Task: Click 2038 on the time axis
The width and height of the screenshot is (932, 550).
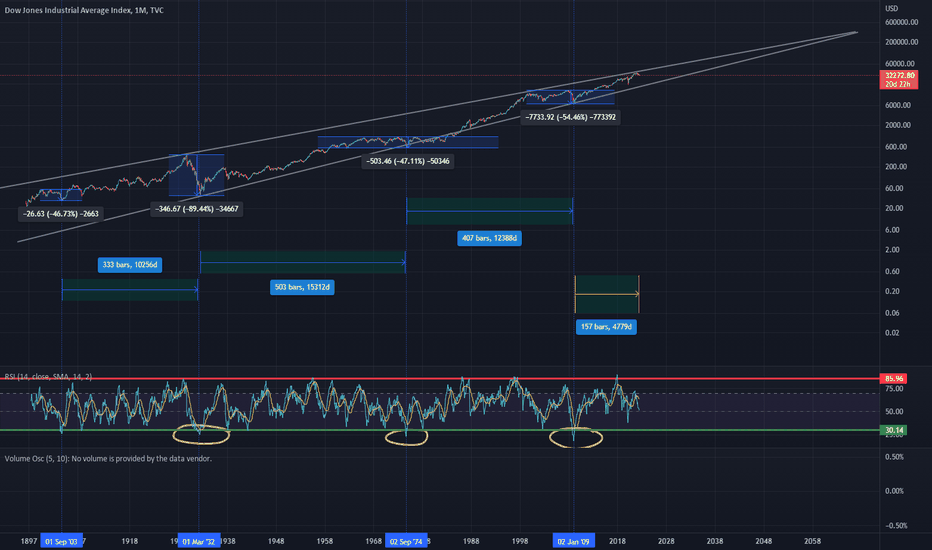Action: coord(714,541)
